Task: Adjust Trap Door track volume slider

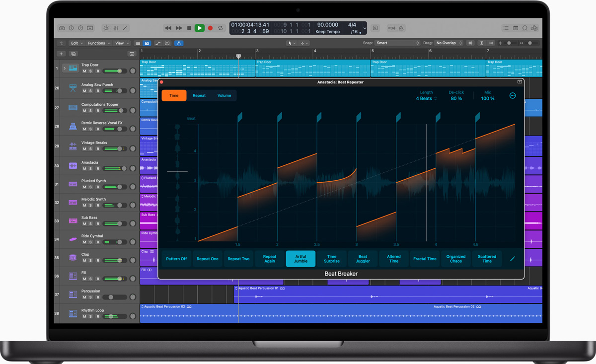Action: (115, 71)
